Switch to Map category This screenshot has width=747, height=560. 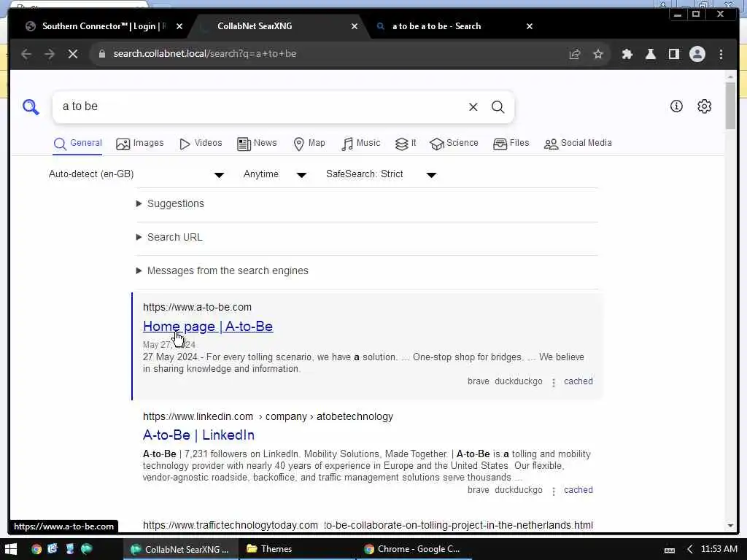(309, 144)
